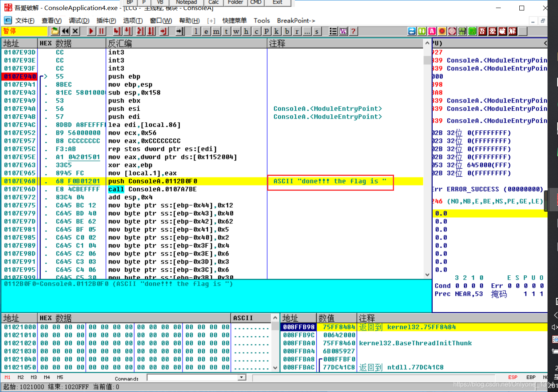Screen dimensions: 558x392
Task: Click the step into icon
Action: (117, 31)
